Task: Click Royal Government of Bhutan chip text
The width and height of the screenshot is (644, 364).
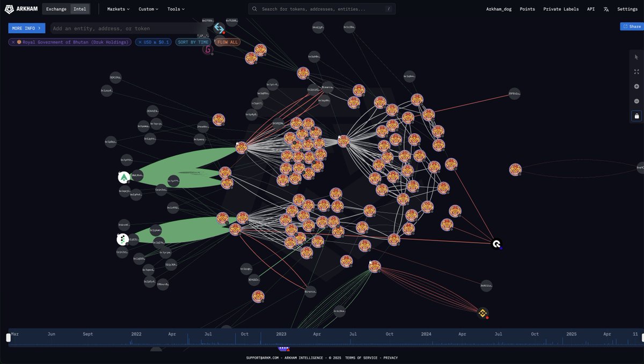Action: click(x=76, y=42)
